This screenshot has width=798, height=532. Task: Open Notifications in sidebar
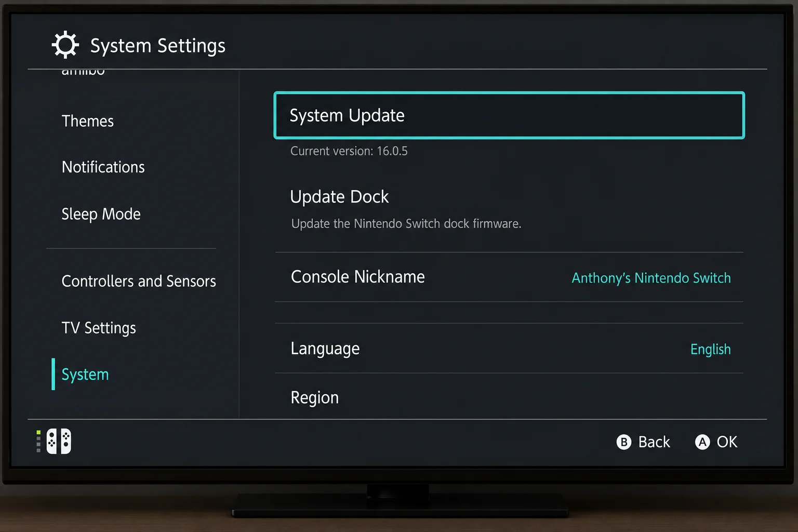point(103,167)
